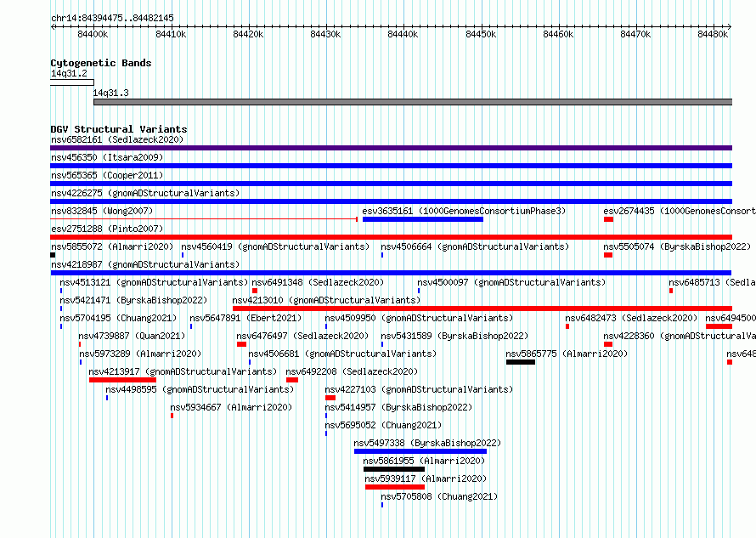Click the blue nsv5497338 variant bar
Screen dimensions: 756x538
coord(420,451)
